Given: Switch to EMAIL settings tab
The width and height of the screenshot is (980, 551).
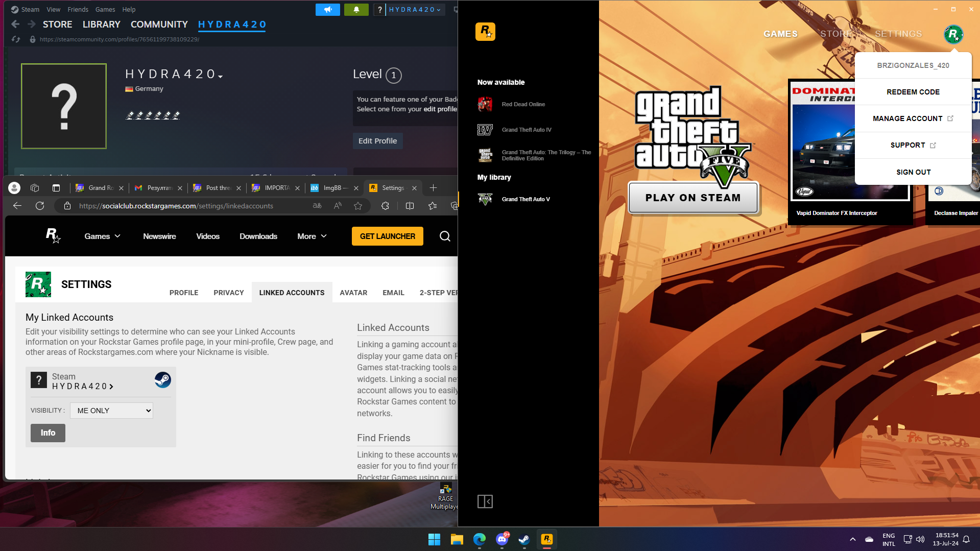Looking at the screenshot, I should pyautogui.click(x=393, y=293).
